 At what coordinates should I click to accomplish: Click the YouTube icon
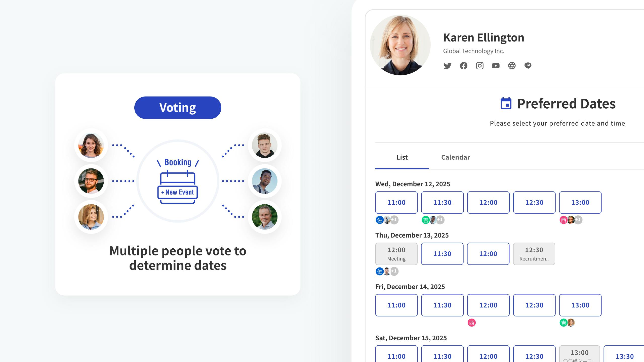click(496, 66)
